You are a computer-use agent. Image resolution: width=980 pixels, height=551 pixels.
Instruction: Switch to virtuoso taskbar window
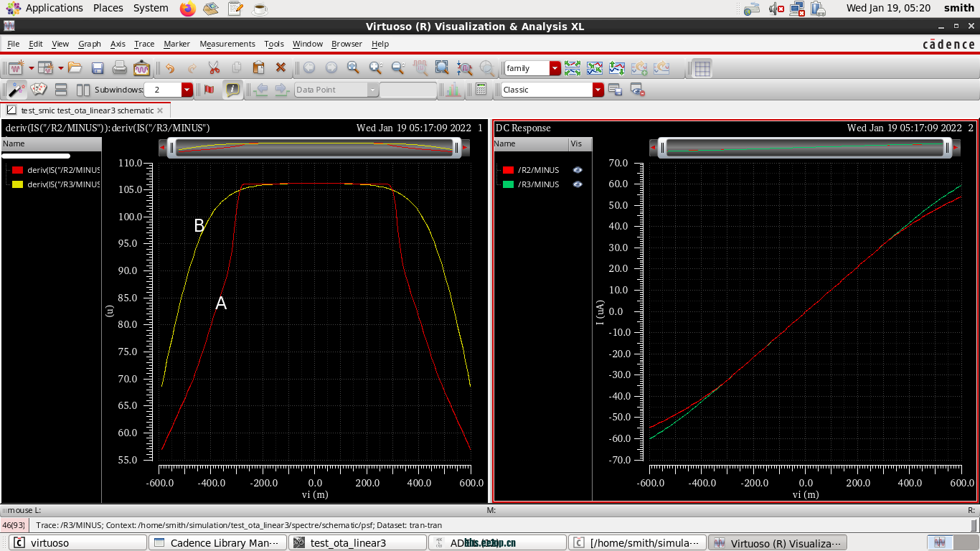coord(77,543)
